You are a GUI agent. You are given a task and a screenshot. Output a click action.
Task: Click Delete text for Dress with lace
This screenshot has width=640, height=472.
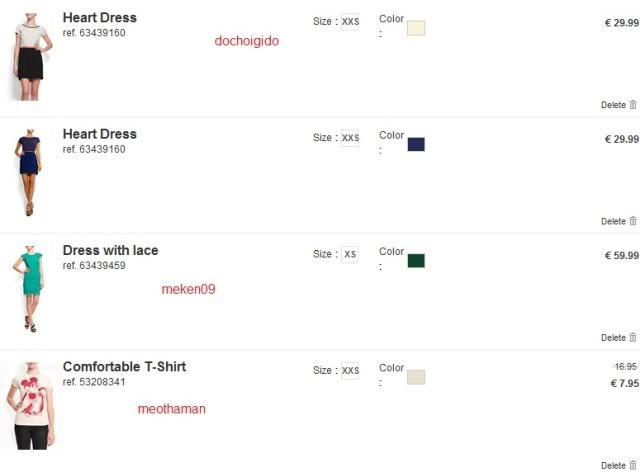pos(613,338)
